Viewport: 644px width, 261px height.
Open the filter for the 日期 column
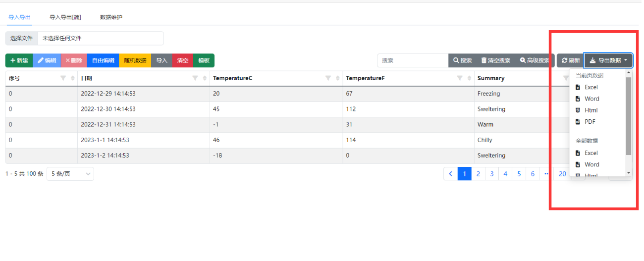tap(195, 78)
